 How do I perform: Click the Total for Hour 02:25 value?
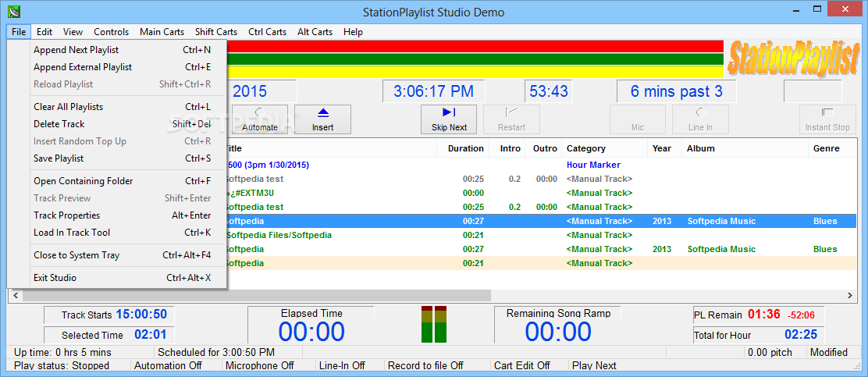point(800,335)
